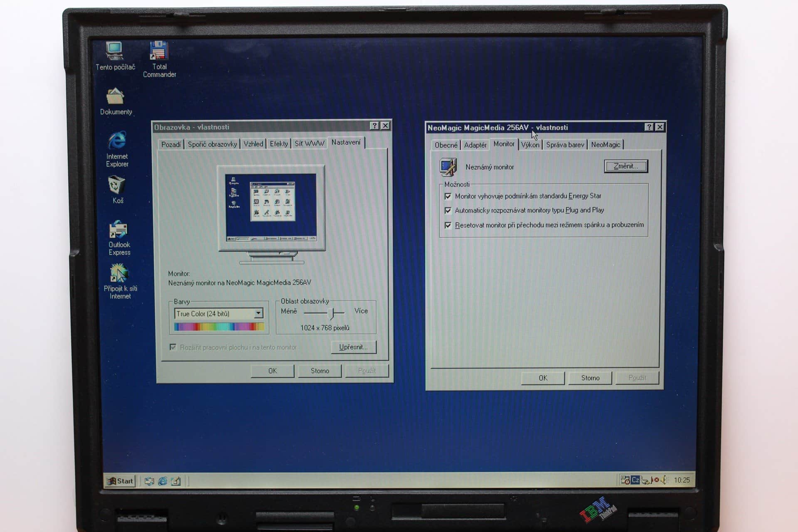The height and width of the screenshot is (532, 798).
Task: Click the Cz keyboard language tray indicator
Action: (x=635, y=480)
